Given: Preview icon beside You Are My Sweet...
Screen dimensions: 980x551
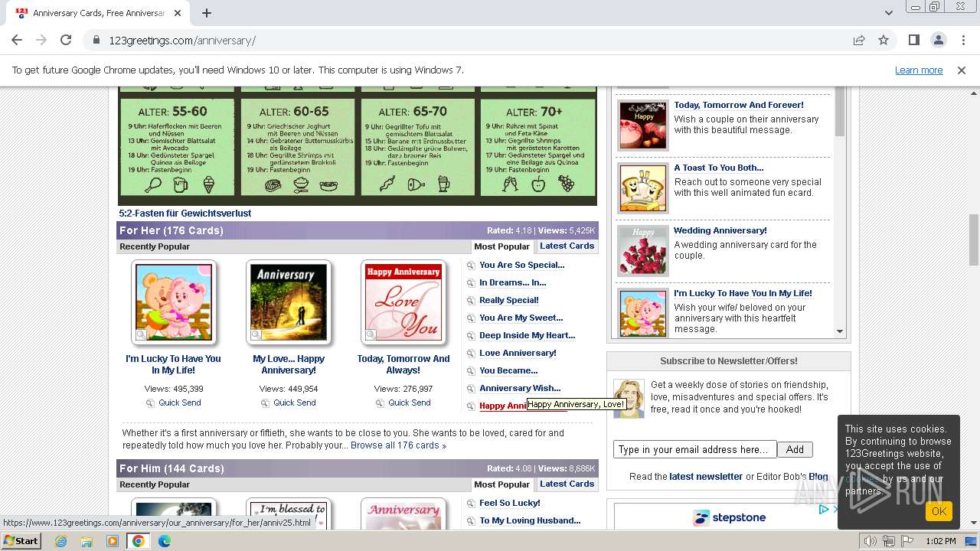Looking at the screenshot, I should [x=471, y=318].
